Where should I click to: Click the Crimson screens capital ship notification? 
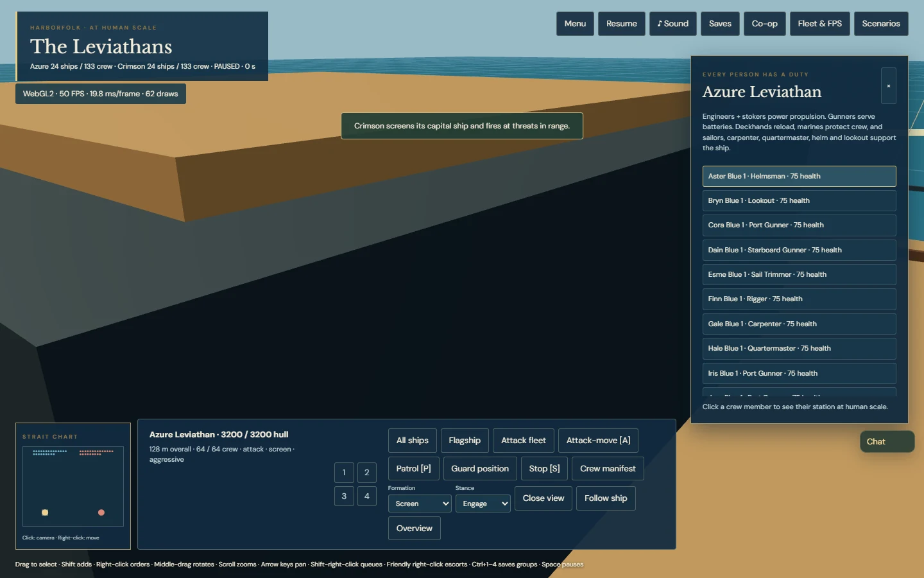462,126
